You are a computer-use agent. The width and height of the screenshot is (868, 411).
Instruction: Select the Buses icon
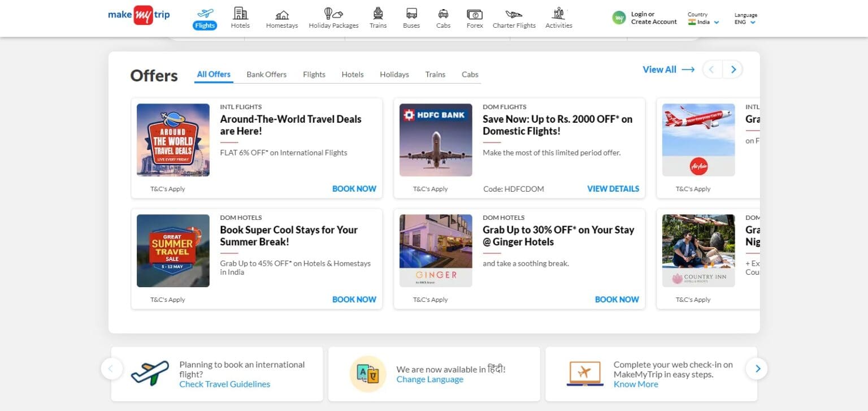coord(411,18)
